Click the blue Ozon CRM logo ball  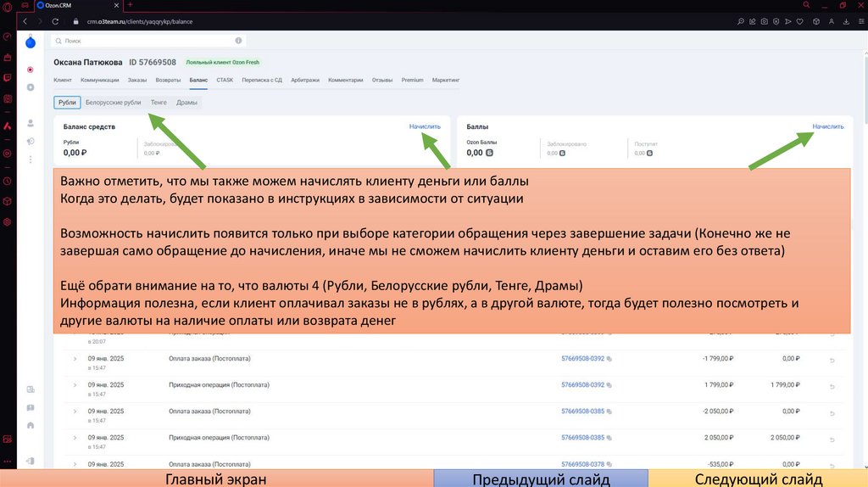31,42
